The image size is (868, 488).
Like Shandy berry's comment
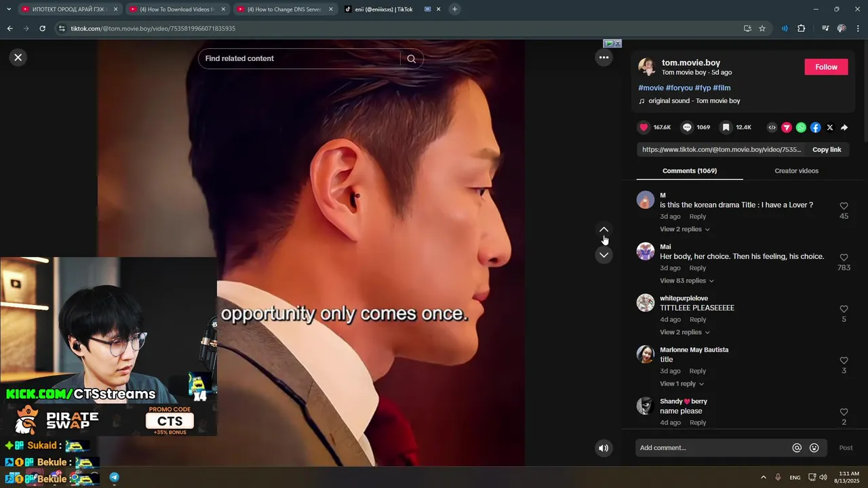point(844,412)
